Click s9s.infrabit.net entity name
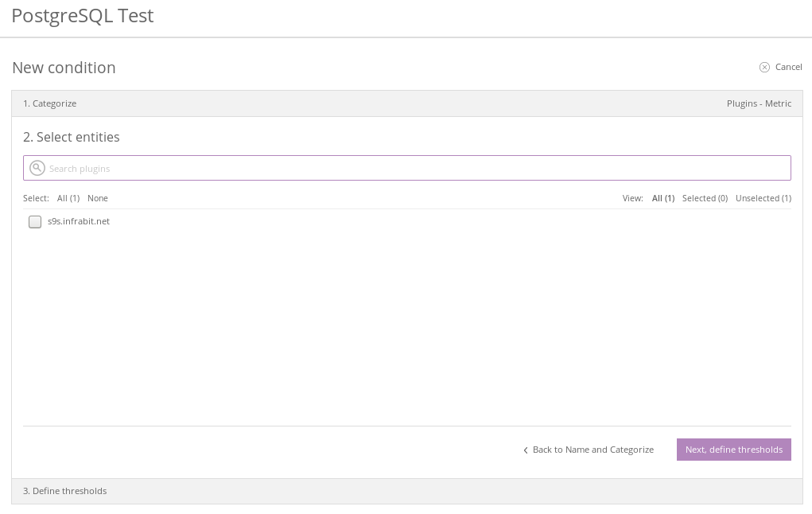This screenshot has height=514, width=812. click(x=79, y=221)
